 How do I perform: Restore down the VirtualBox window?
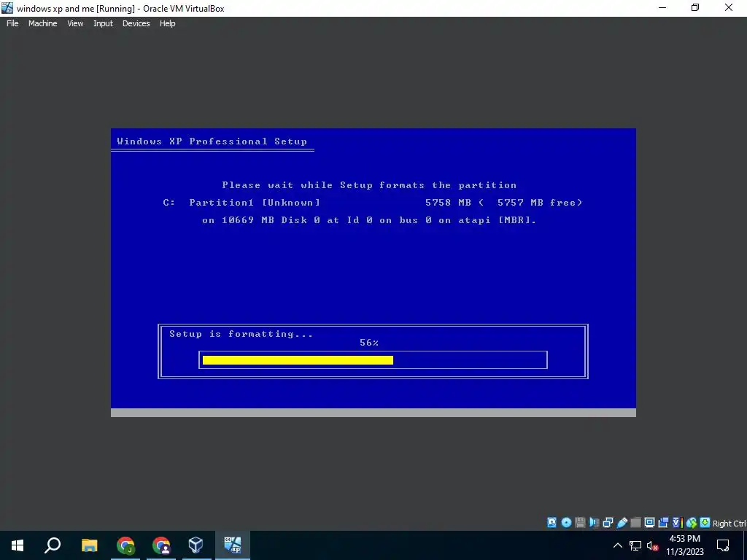[x=695, y=7]
